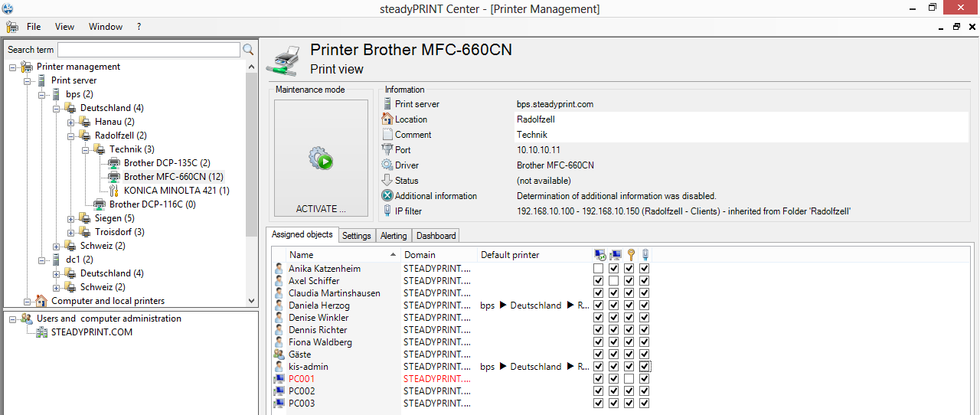Click the dc1 server icon

(56, 260)
